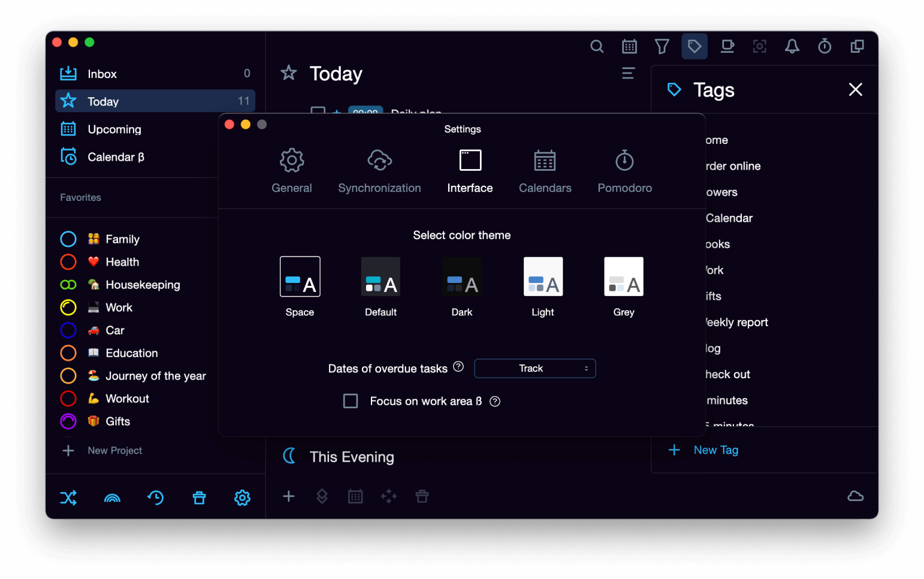Image resolution: width=924 pixels, height=579 pixels.
Task: Close the Tags panel with X
Action: coord(855,89)
